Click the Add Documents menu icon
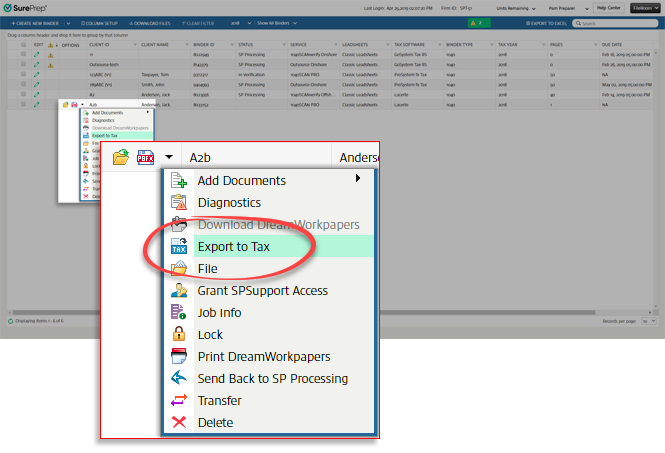 pos(180,181)
